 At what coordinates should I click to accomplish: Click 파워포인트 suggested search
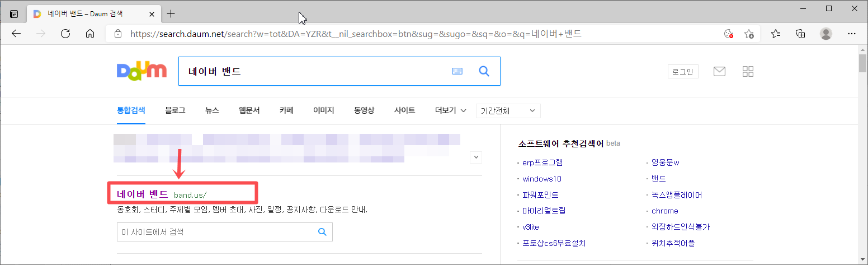(x=540, y=195)
